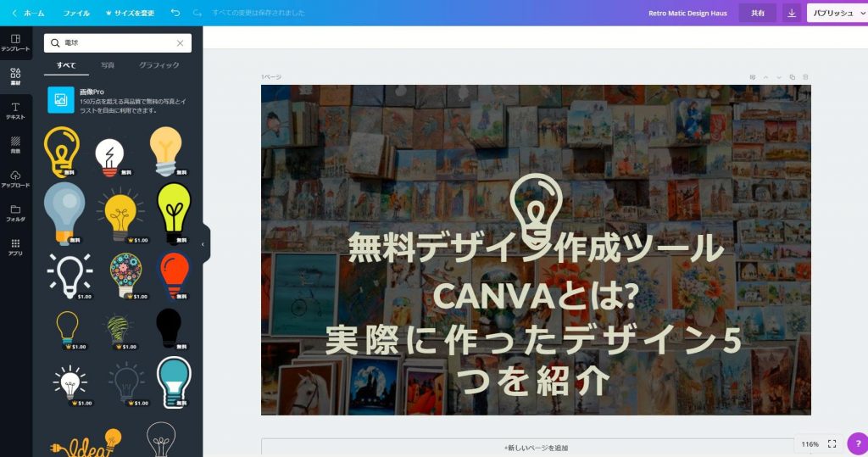This screenshot has width=868, height=457.
Task: Select the red-orange lightbulb graphic
Action: (174, 276)
